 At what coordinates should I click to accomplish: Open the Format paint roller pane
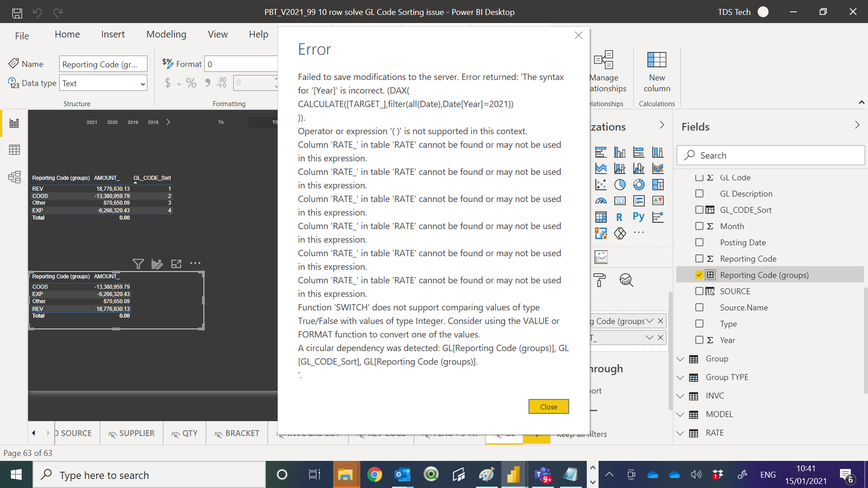pyautogui.click(x=599, y=280)
